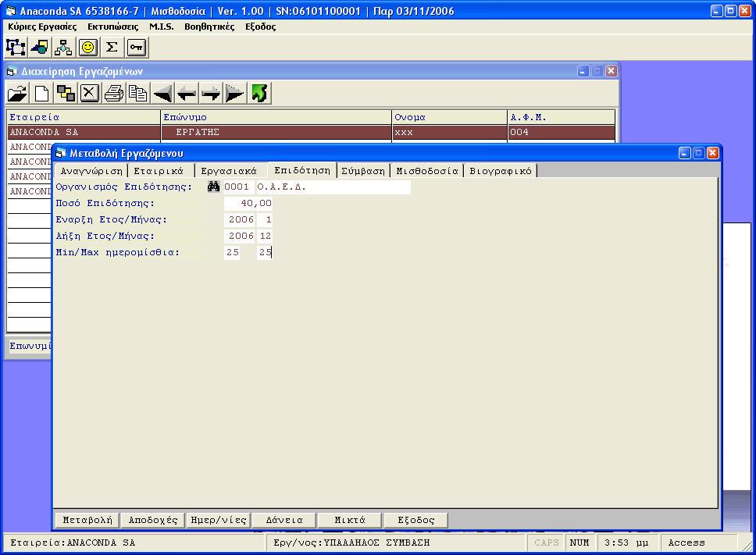Click Α.Φ.Μ. column header

click(x=562, y=117)
